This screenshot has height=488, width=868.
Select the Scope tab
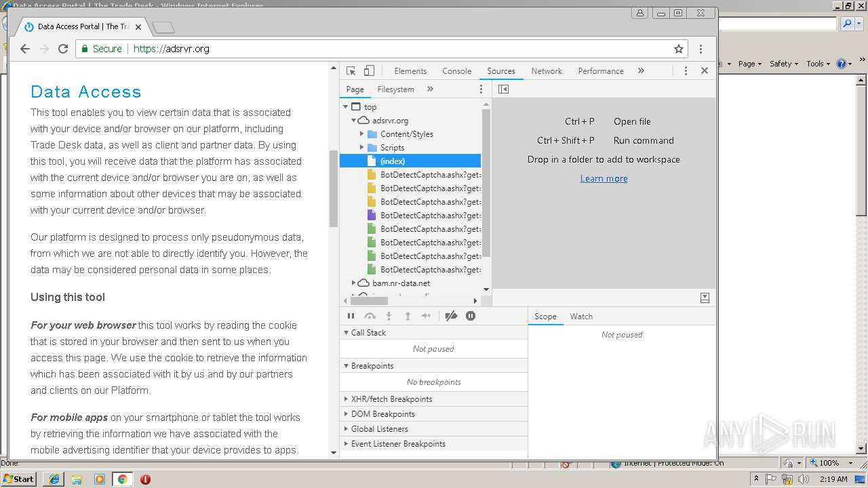(545, 317)
